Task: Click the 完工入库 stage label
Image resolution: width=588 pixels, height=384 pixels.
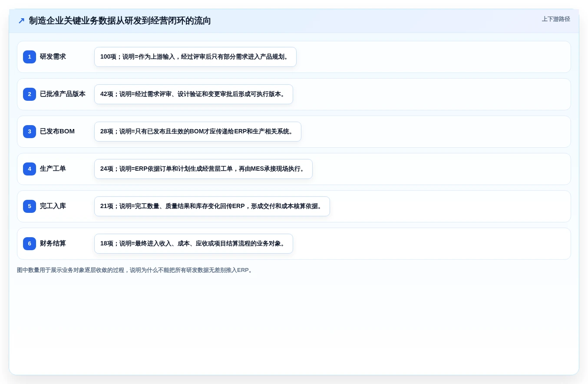Action: (53, 206)
